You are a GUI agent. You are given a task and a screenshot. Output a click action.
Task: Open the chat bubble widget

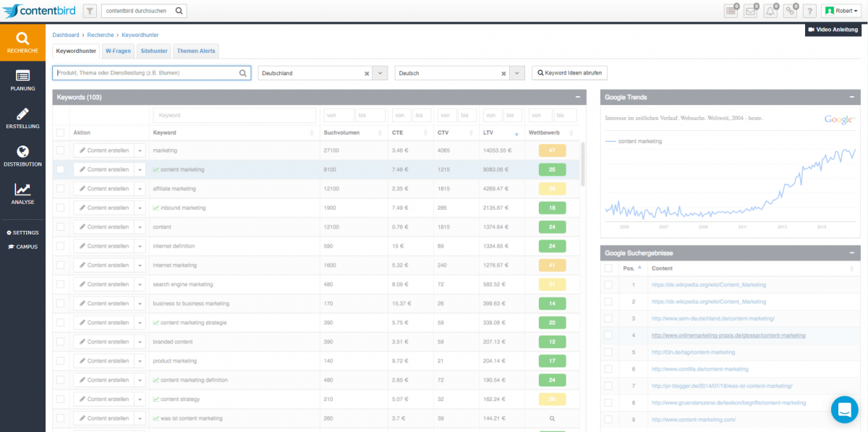coord(843,409)
